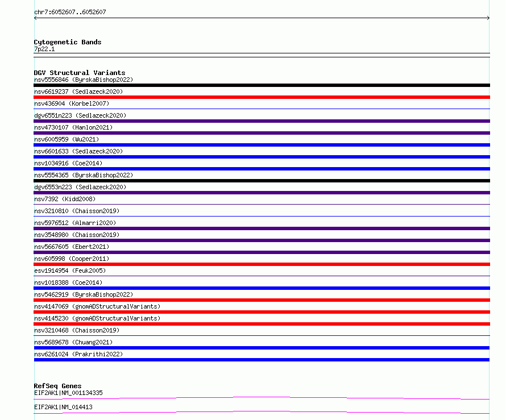
Task: Open gene EIF2AK1|NM_001134335 label
Action: pyautogui.click(x=68, y=393)
